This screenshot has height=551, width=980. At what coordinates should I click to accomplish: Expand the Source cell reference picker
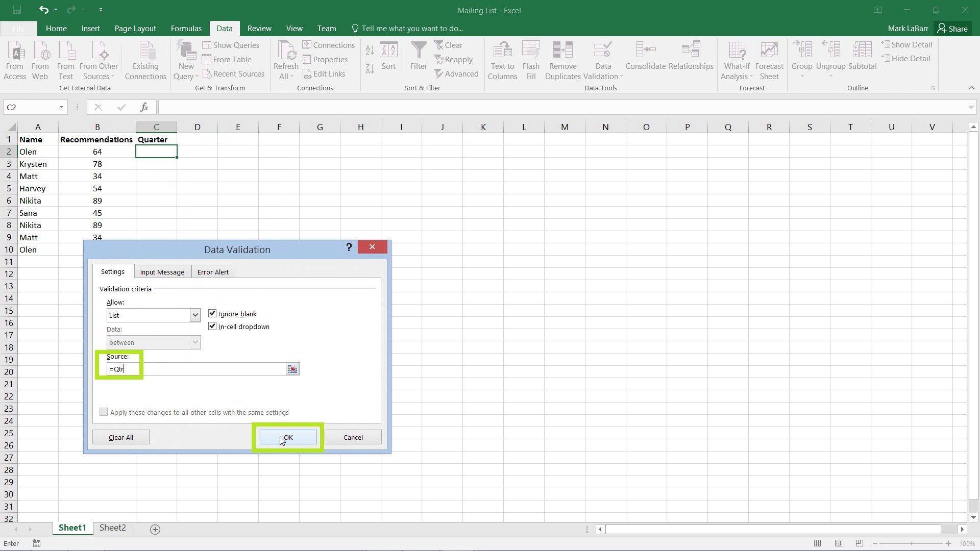pos(292,368)
